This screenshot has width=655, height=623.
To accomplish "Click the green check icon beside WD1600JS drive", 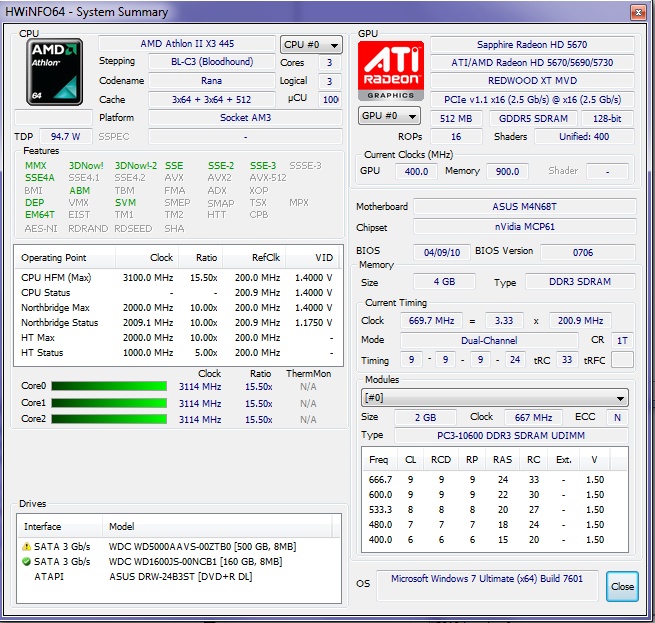I will coord(26,561).
